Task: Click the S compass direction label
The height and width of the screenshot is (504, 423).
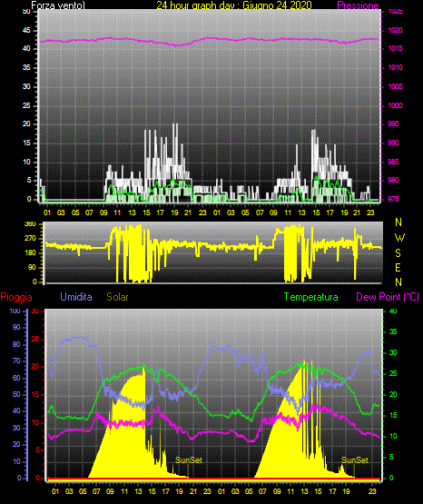Action: click(x=398, y=253)
